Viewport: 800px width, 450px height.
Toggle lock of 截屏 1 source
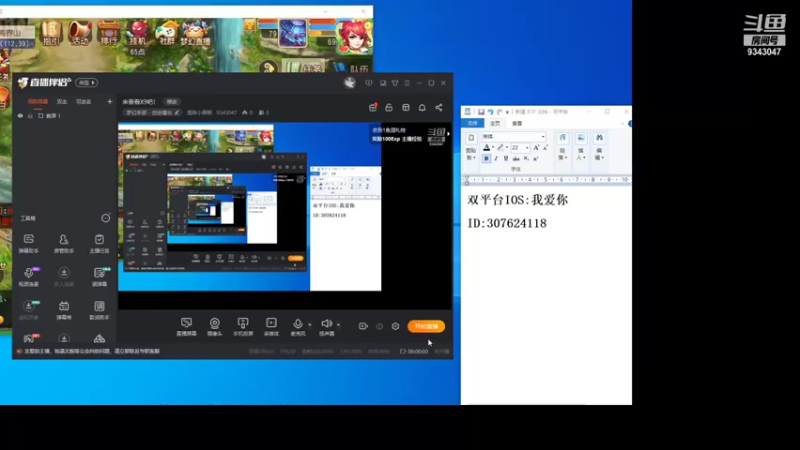click(x=30, y=116)
